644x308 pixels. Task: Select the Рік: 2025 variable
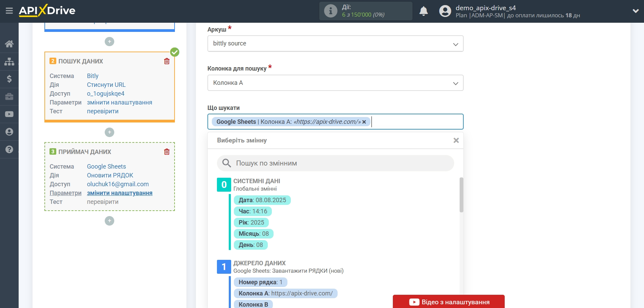click(x=251, y=223)
